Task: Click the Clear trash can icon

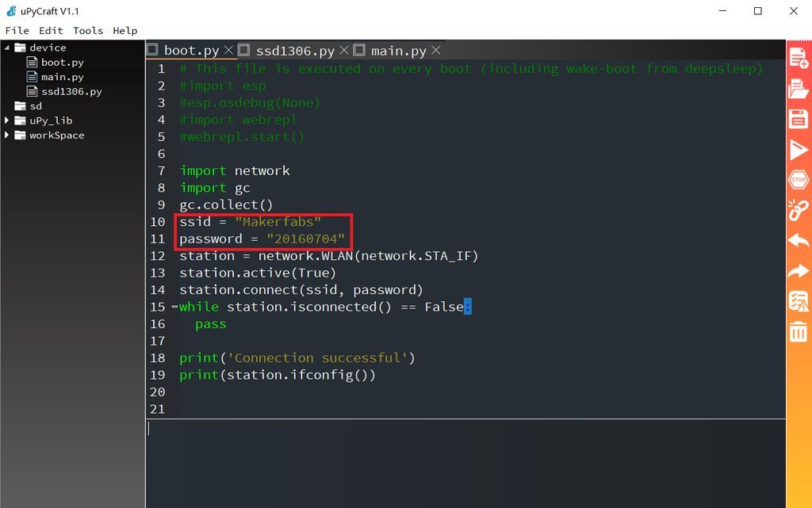Action: point(798,331)
